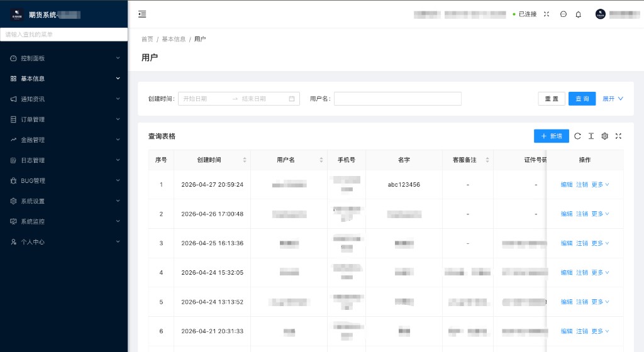Click the system logo in sidebar header
Image resolution: width=644 pixels, height=352 pixels.
17,14
